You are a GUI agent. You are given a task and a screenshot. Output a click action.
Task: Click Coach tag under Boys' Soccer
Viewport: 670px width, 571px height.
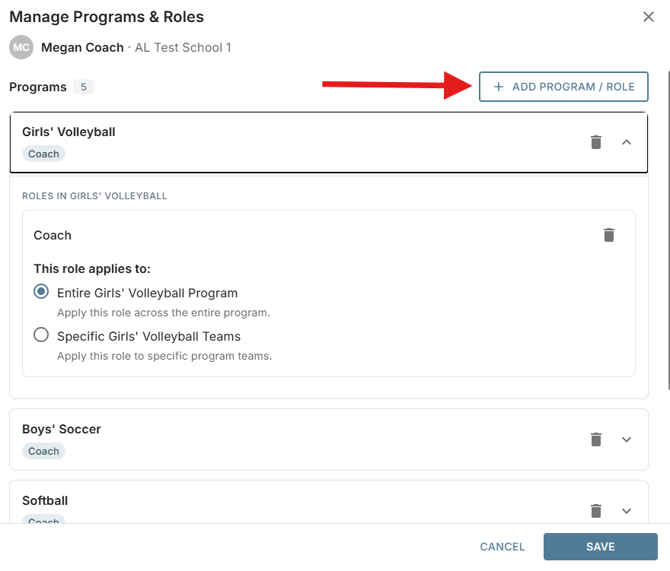click(x=44, y=451)
